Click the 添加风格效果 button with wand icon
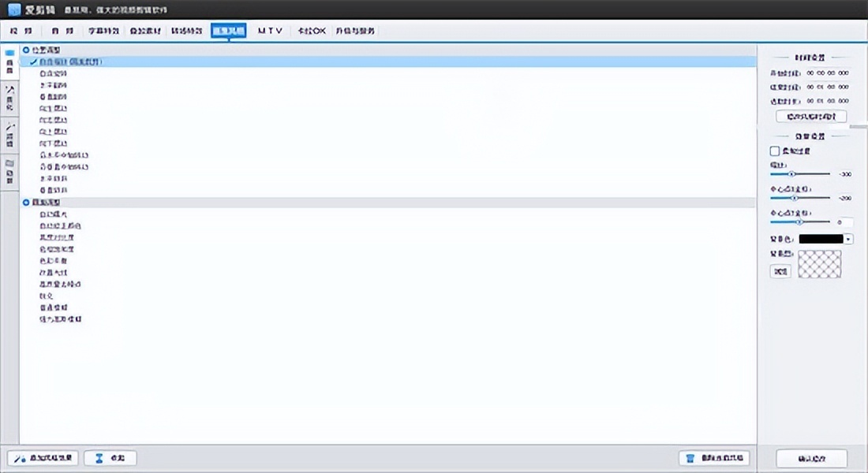The width and height of the screenshot is (868, 473). 43,458
